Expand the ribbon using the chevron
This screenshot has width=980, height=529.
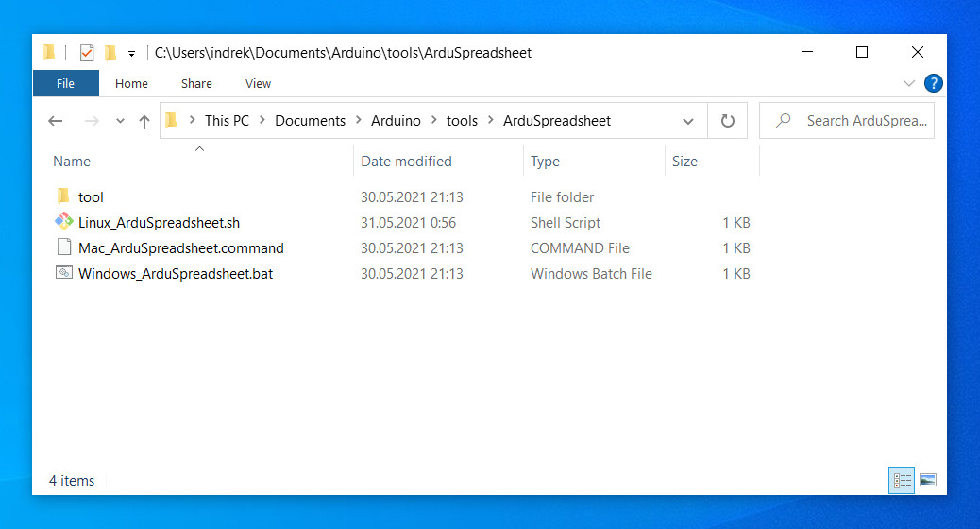pos(909,83)
